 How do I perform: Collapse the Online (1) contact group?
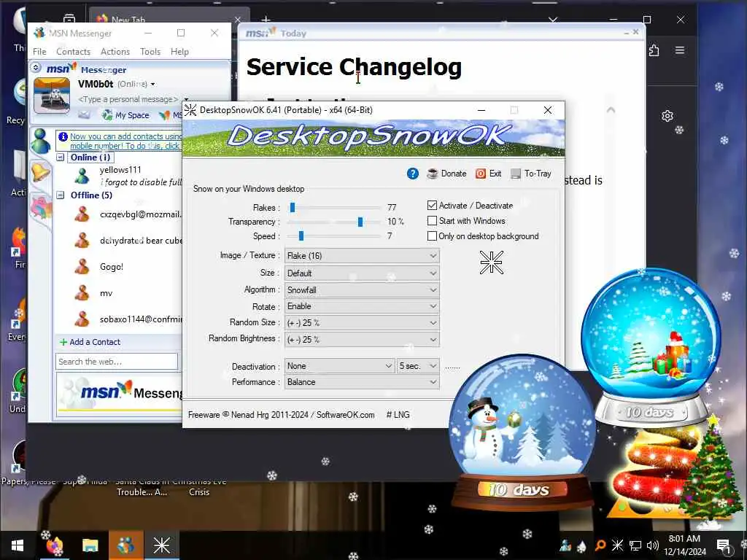tap(61, 157)
